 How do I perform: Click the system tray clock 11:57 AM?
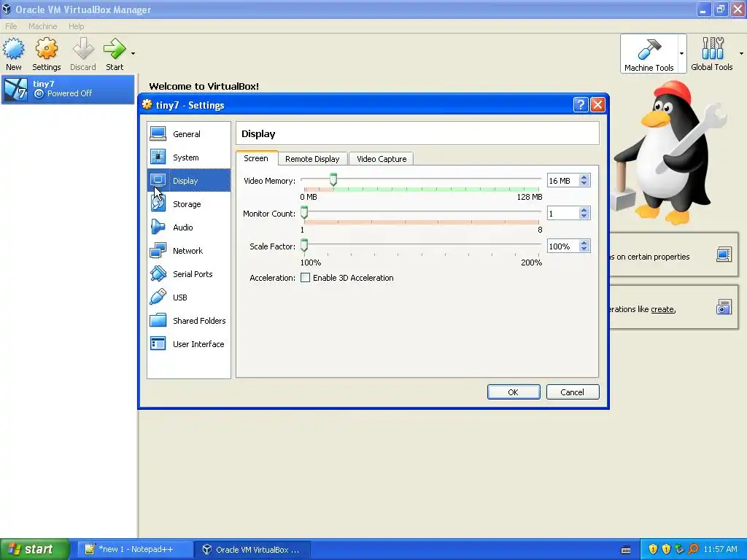720,549
